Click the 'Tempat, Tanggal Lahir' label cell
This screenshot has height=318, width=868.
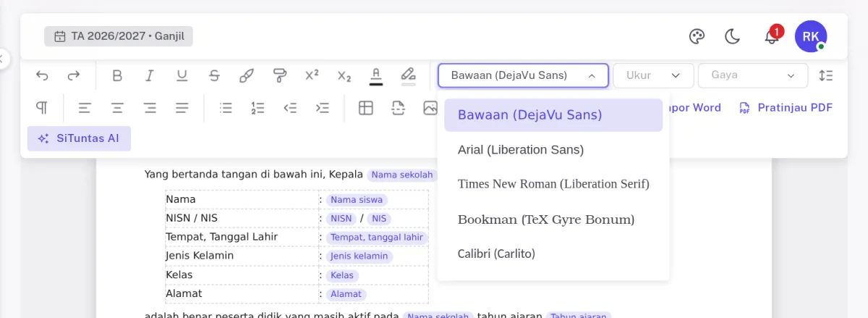(x=242, y=237)
